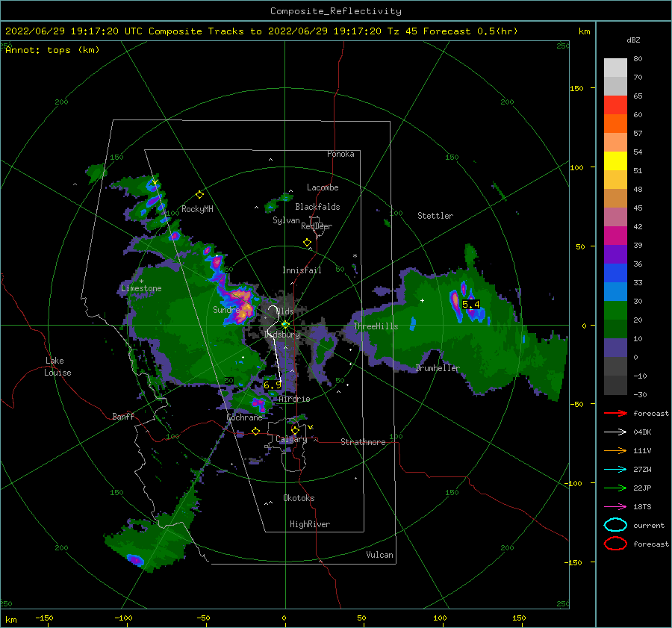Click the Banff town label
The width and height of the screenshot is (672, 628).
[123, 416]
